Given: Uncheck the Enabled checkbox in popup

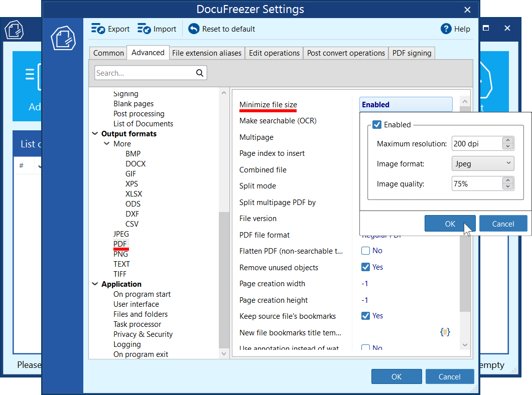Looking at the screenshot, I should (x=377, y=125).
